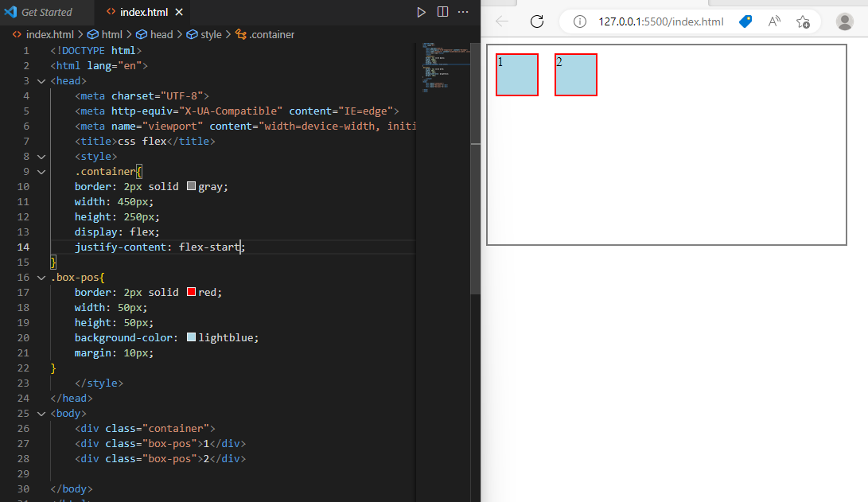Open the lightblue color swatch picker
This screenshot has width=868, height=502.
pos(192,337)
